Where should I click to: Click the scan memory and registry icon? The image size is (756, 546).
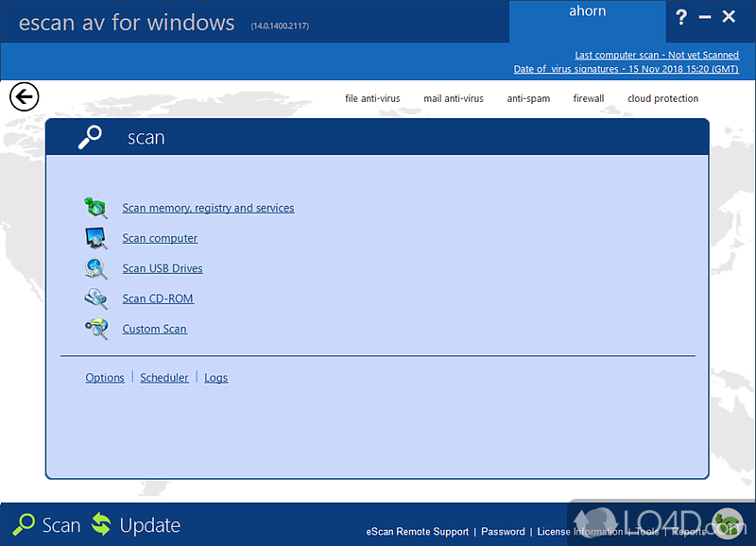tap(95, 208)
